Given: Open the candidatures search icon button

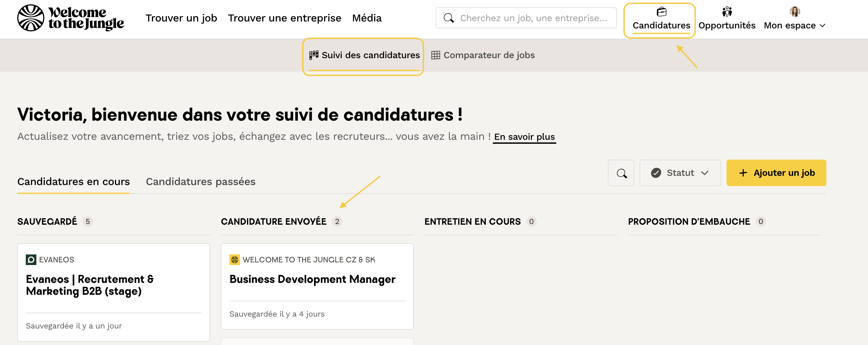Looking at the screenshot, I should (621, 173).
